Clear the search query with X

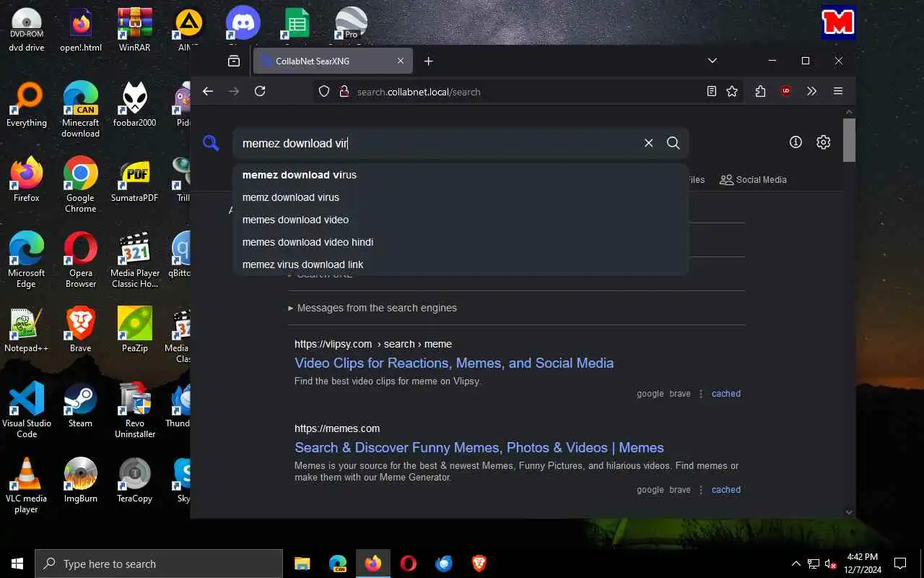coord(648,143)
